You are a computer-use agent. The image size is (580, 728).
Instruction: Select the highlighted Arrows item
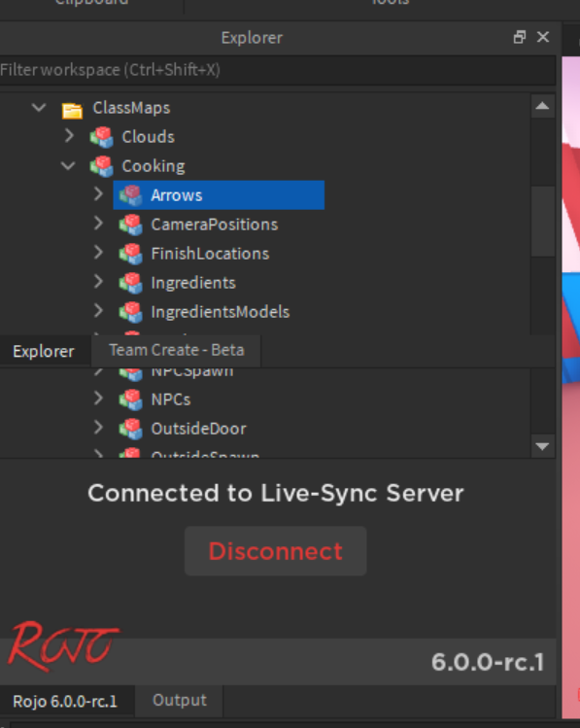pos(219,195)
